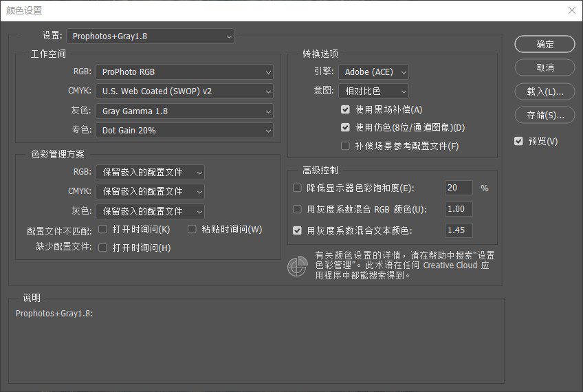Click the RGB blend gamma field showing 1.00

pos(459,209)
